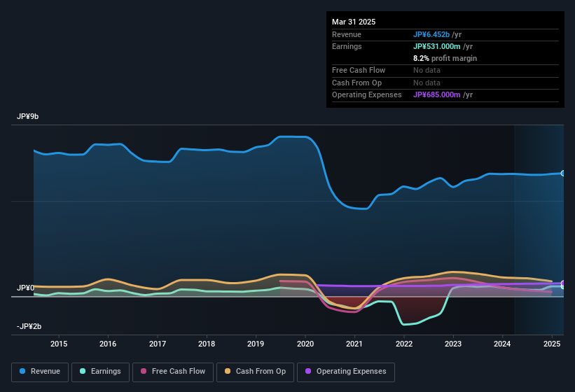This screenshot has height=392, width=575.
Task: Click the Mar 31 2025 tooltip date
Action: coord(354,22)
